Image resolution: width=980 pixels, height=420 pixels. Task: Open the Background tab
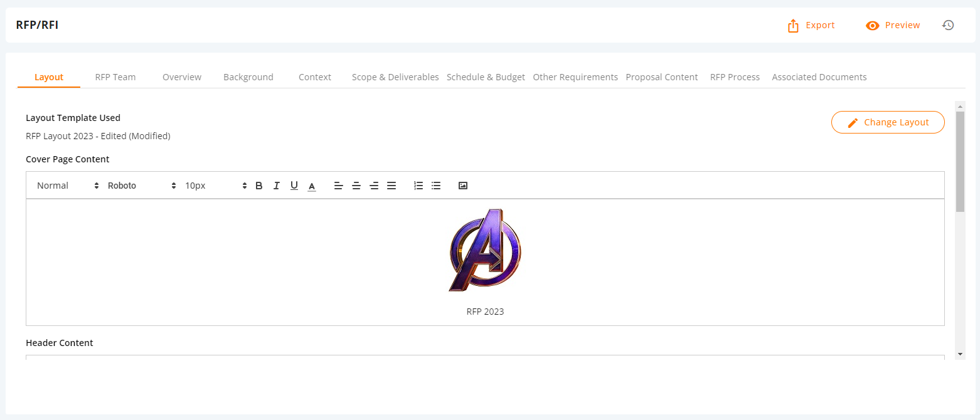pyautogui.click(x=248, y=77)
